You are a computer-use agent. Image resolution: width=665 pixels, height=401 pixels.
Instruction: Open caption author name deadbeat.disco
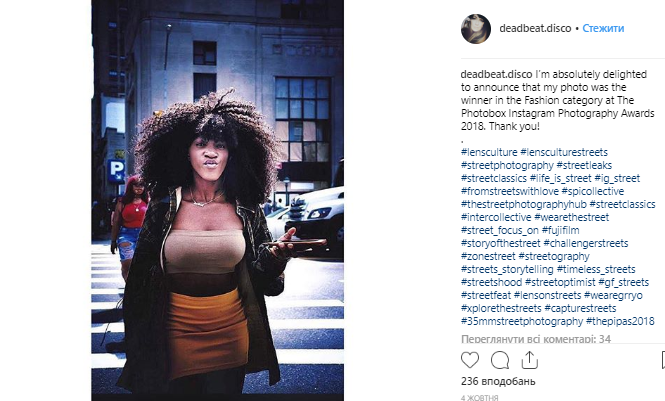coord(496,74)
